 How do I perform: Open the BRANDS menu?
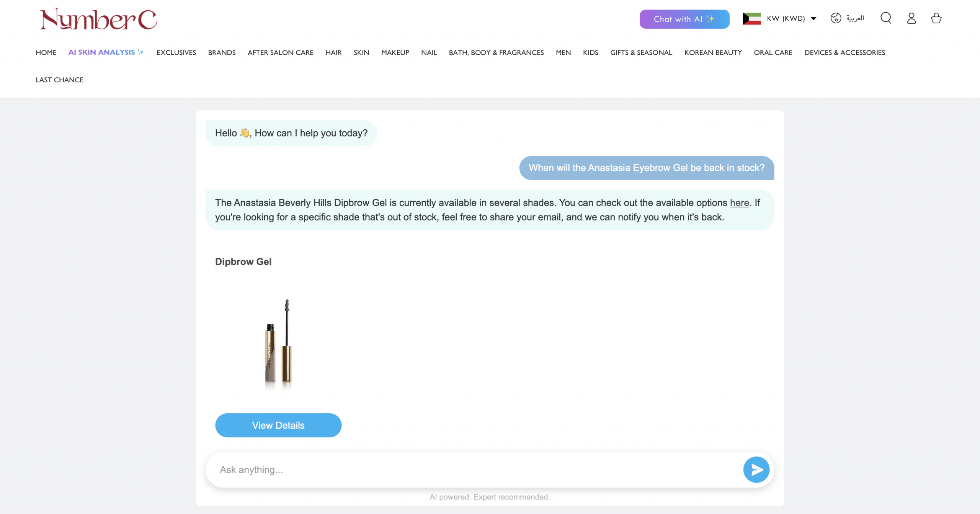click(x=222, y=52)
